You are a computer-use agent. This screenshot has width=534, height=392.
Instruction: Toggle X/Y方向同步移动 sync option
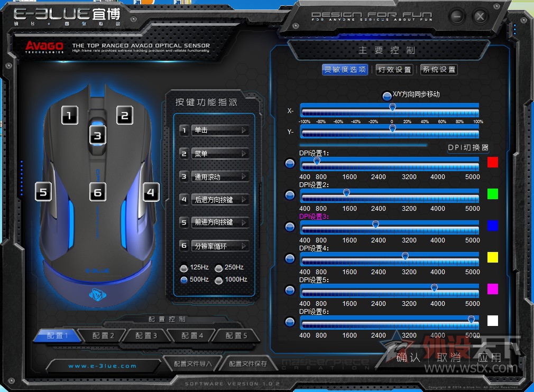(387, 96)
